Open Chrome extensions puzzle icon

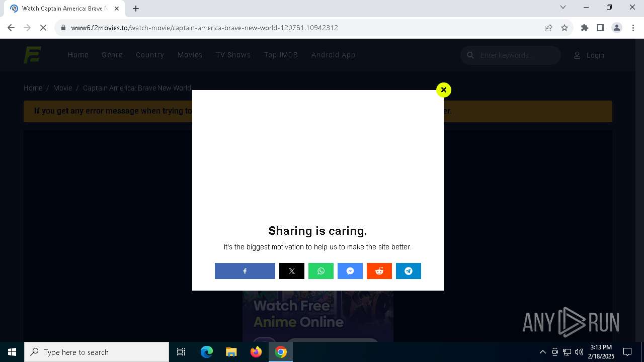pos(585,28)
